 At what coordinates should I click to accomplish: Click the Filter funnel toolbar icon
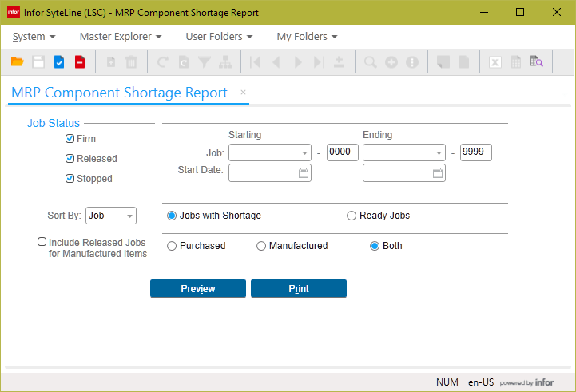pyautogui.click(x=205, y=62)
